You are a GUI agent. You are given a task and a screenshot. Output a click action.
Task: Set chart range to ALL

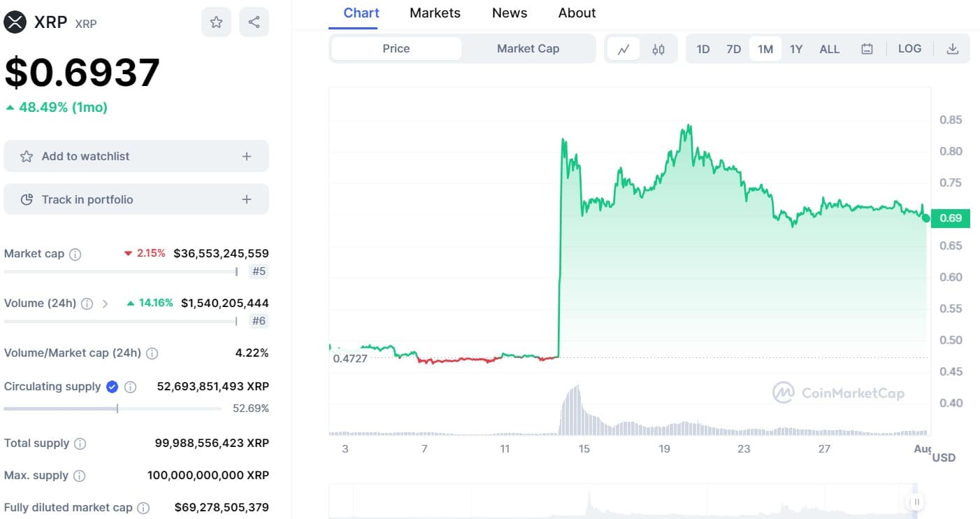coord(830,49)
